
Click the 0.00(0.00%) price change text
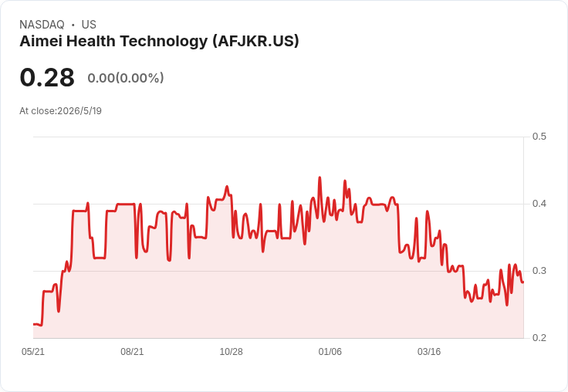(126, 78)
